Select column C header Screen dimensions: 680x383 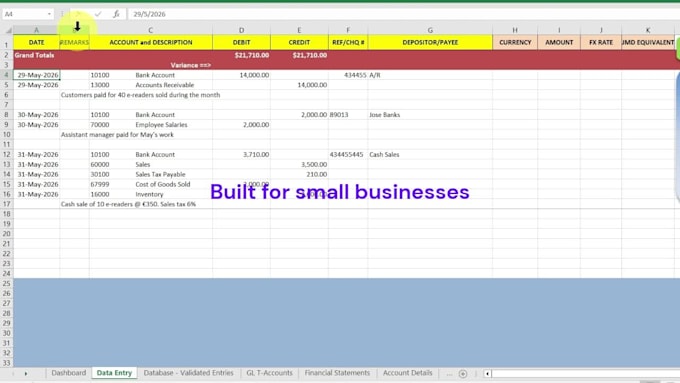tap(150, 30)
